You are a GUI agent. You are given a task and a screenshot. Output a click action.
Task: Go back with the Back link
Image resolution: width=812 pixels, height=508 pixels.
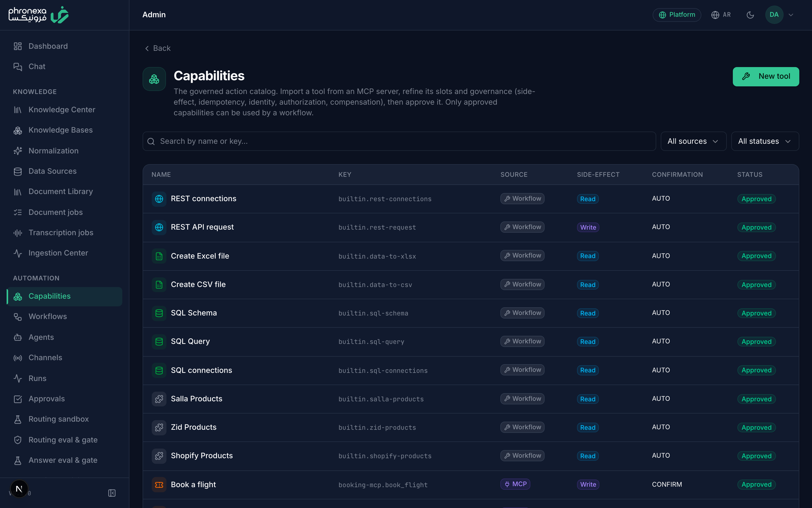click(158, 48)
